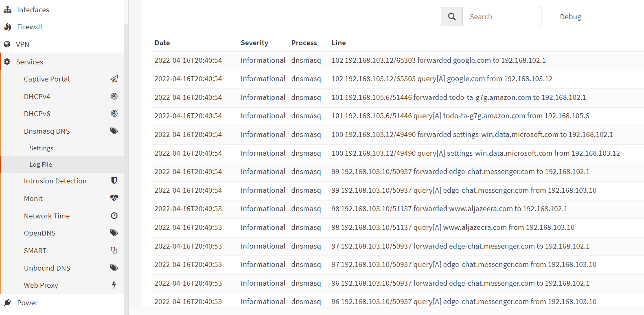
Task: Expand the VPN sidebar section
Action: pyautogui.click(x=22, y=44)
